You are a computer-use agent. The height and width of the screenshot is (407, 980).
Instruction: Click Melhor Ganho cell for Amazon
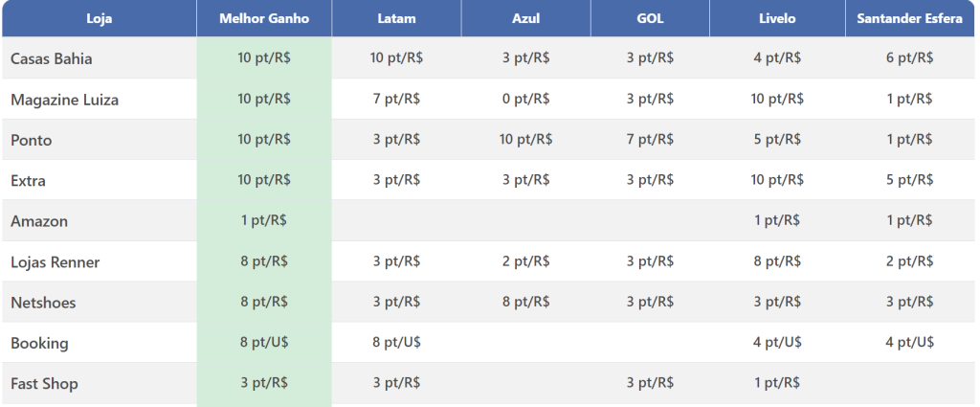(264, 220)
